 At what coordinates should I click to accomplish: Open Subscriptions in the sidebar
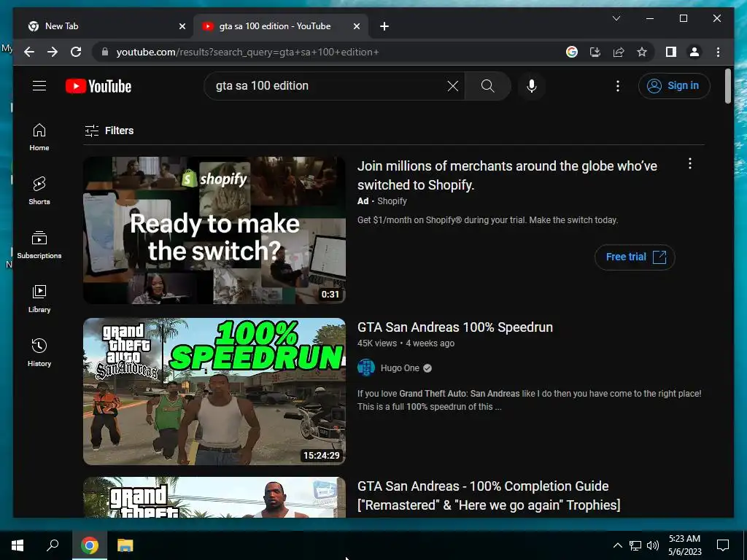(39, 245)
